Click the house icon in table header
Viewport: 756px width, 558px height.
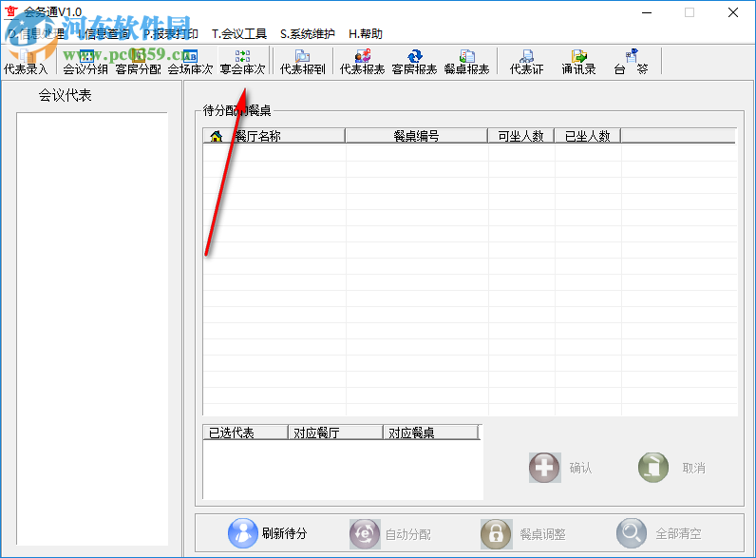coord(216,137)
